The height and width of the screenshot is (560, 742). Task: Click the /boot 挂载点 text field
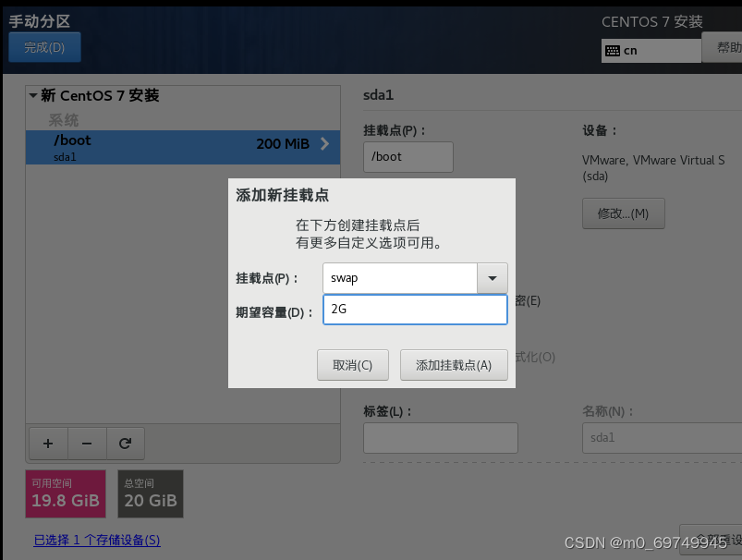pyautogui.click(x=407, y=156)
